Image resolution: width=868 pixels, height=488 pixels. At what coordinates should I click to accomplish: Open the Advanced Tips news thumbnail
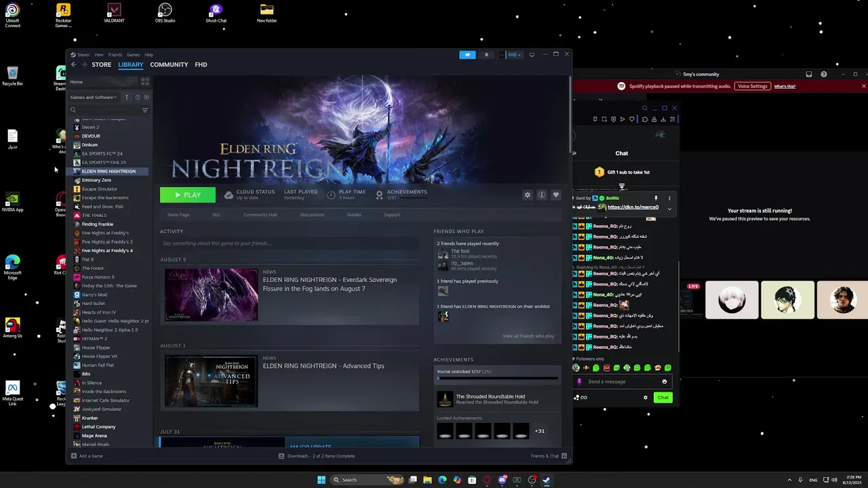click(211, 381)
